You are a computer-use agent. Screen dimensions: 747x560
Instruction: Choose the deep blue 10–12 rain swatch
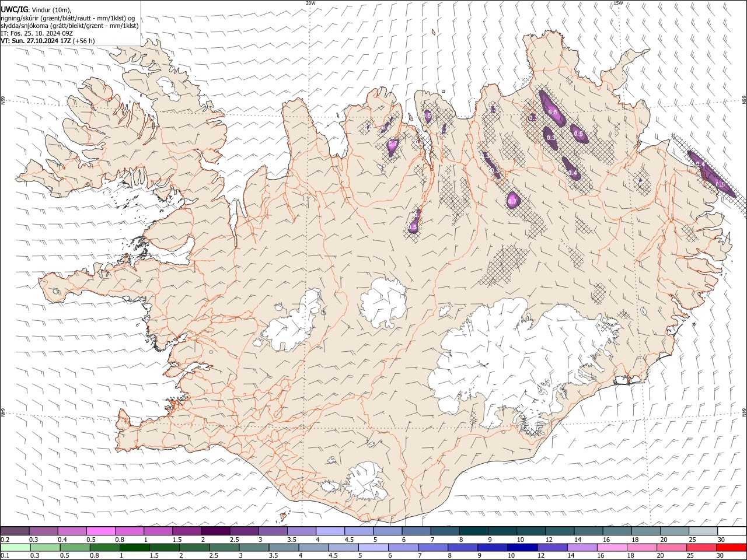point(521,547)
